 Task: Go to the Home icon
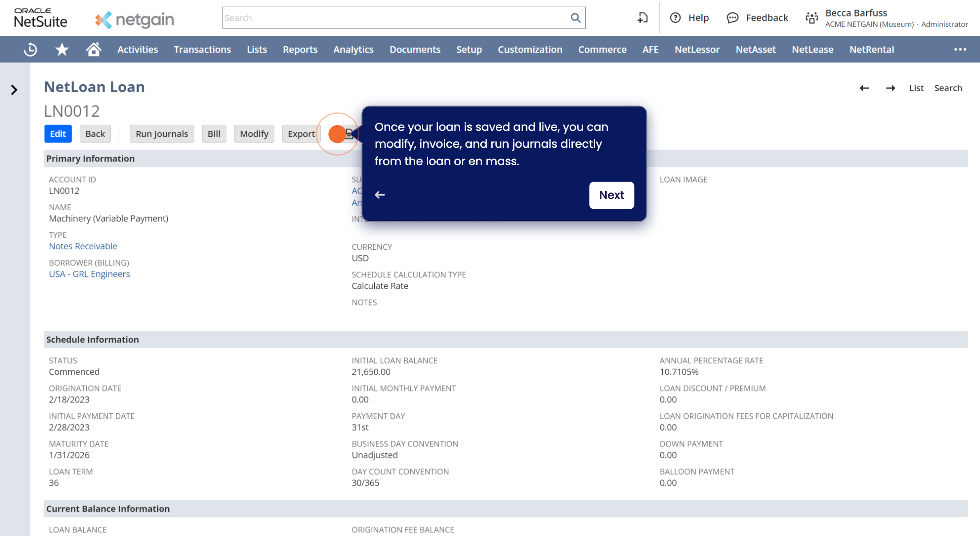point(93,49)
